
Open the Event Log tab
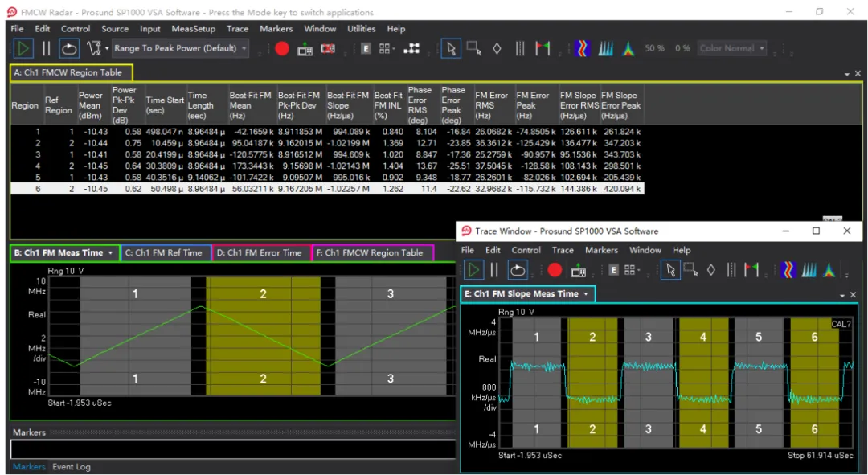point(72,467)
